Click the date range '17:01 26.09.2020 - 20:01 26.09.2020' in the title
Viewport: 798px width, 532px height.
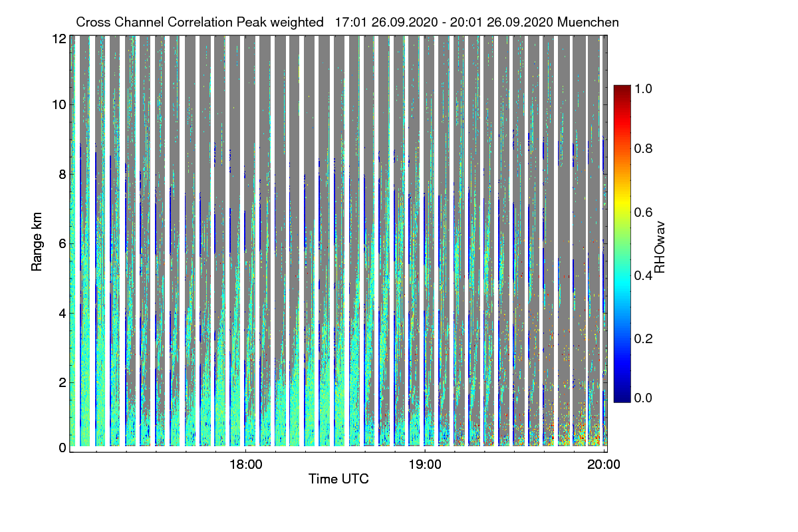pos(445,22)
